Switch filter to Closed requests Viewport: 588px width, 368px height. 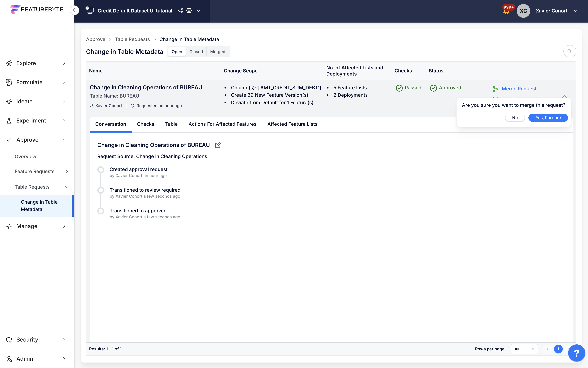pyautogui.click(x=196, y=52)
